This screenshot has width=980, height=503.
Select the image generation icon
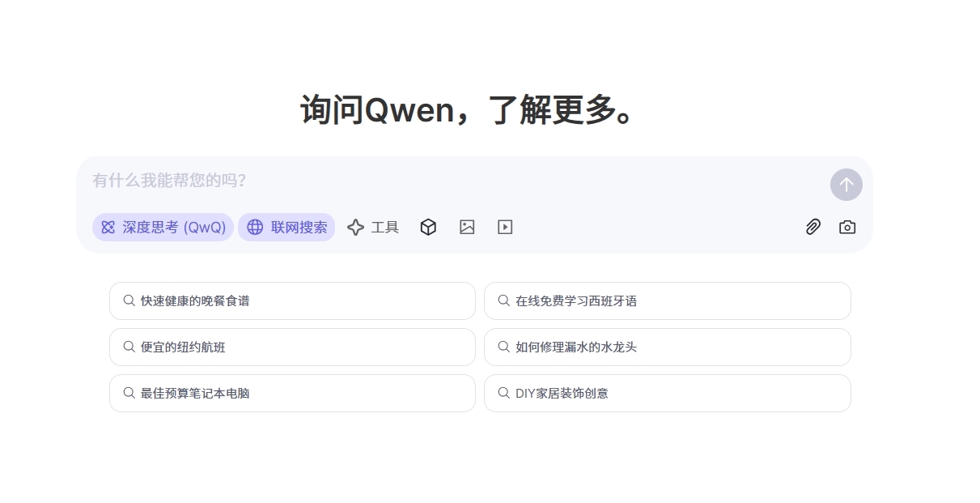click(x=467, y=228)
